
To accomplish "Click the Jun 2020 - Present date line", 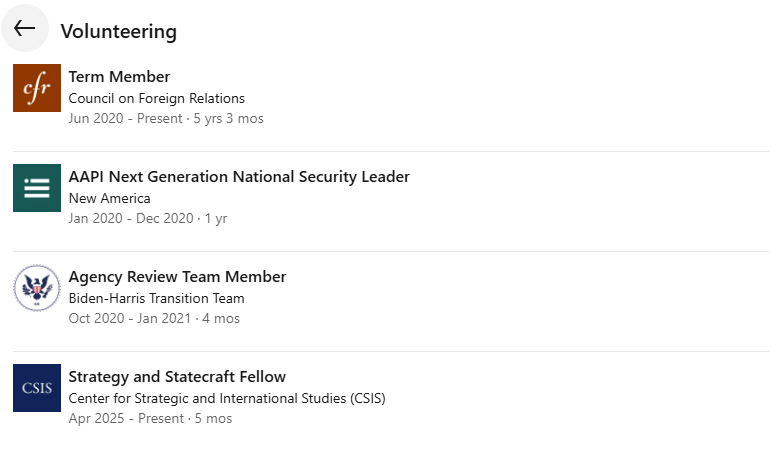I will (166, 118).
